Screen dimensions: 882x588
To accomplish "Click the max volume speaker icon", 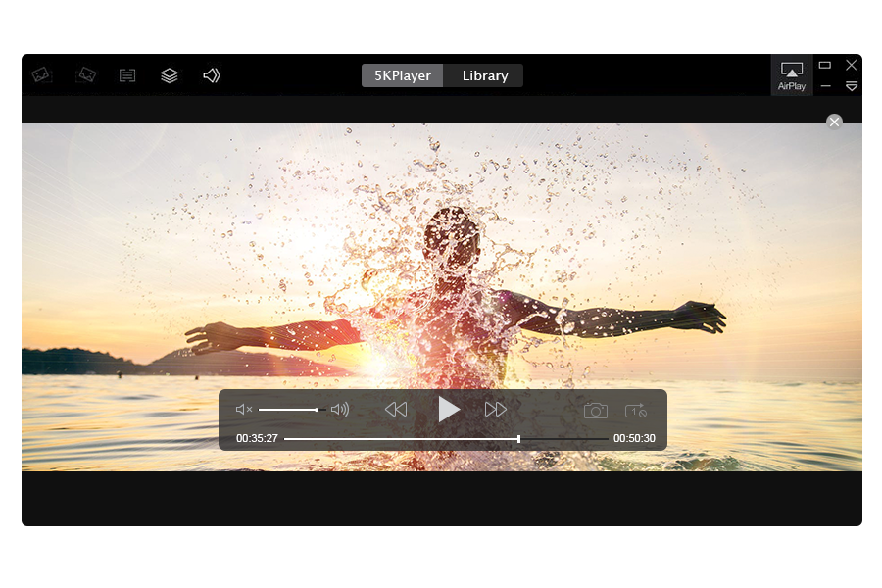I will (340, 410).
